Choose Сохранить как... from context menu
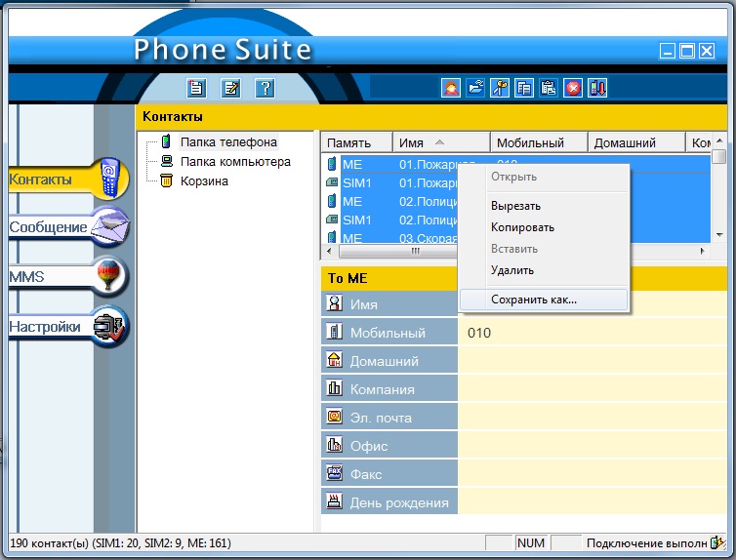Viewport: 736px width, 560px height. [533, 300]
